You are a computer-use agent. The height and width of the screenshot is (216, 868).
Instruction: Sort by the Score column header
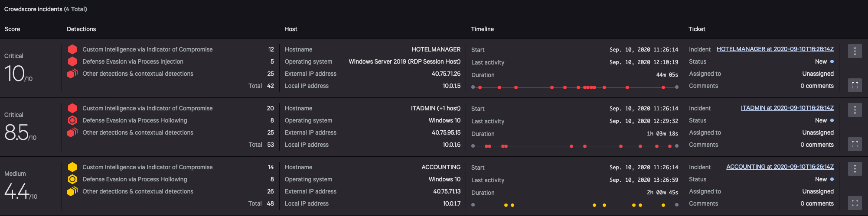click(12, 29)
